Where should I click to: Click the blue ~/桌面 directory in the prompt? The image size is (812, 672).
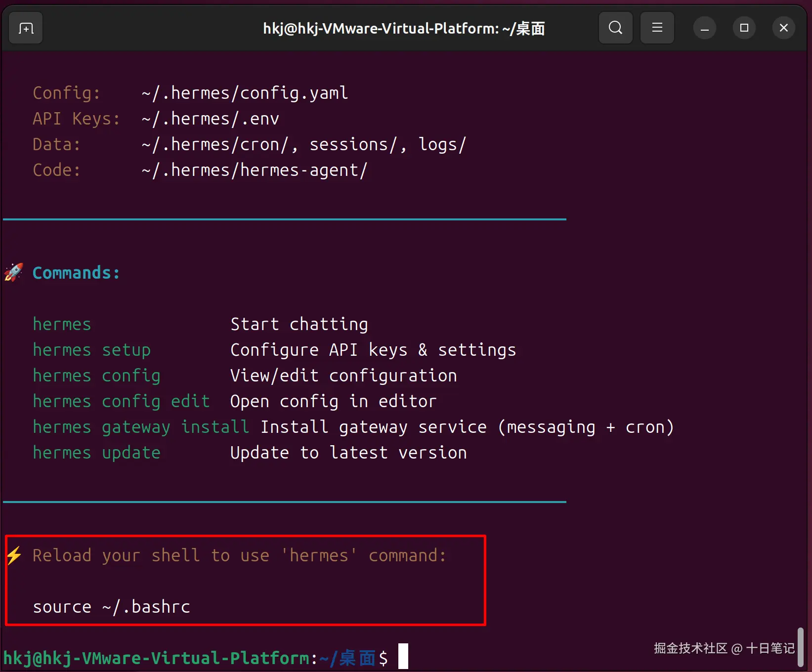tap(348, 658)
